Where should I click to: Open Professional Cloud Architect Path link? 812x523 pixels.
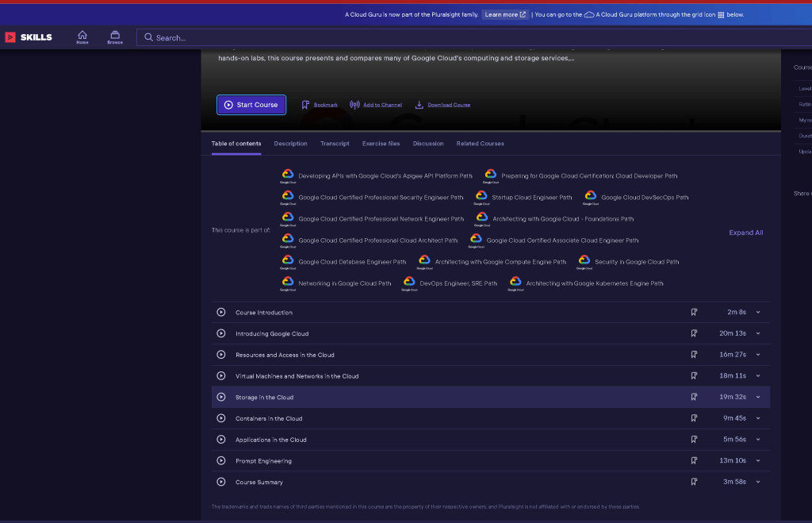click(369, 240)
